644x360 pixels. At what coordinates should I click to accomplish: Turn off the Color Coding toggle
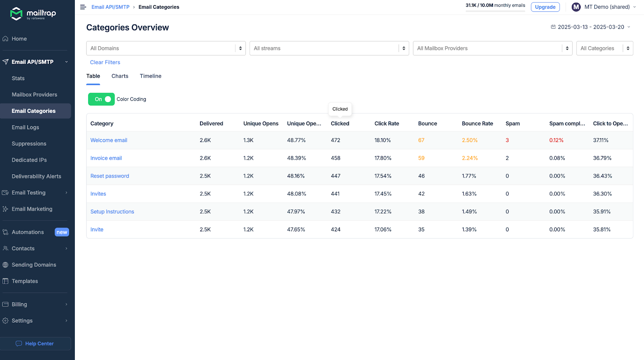(101, 99)
